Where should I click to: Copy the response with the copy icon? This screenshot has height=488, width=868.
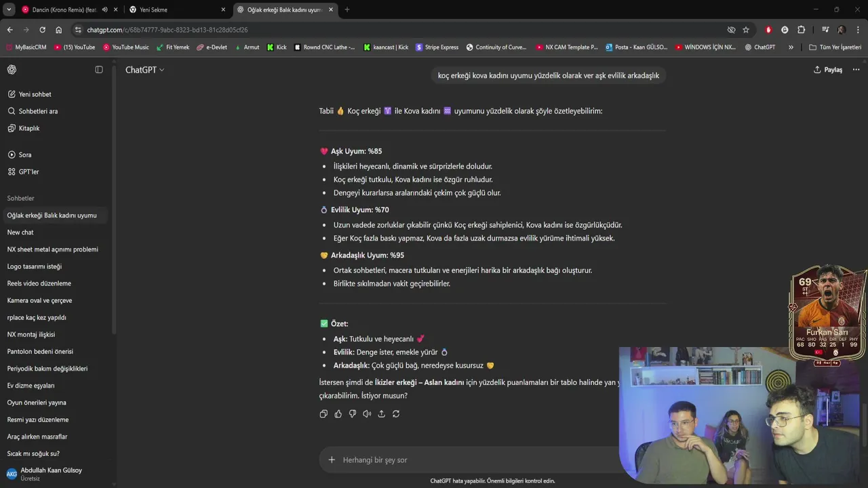(x=323, y=413)
